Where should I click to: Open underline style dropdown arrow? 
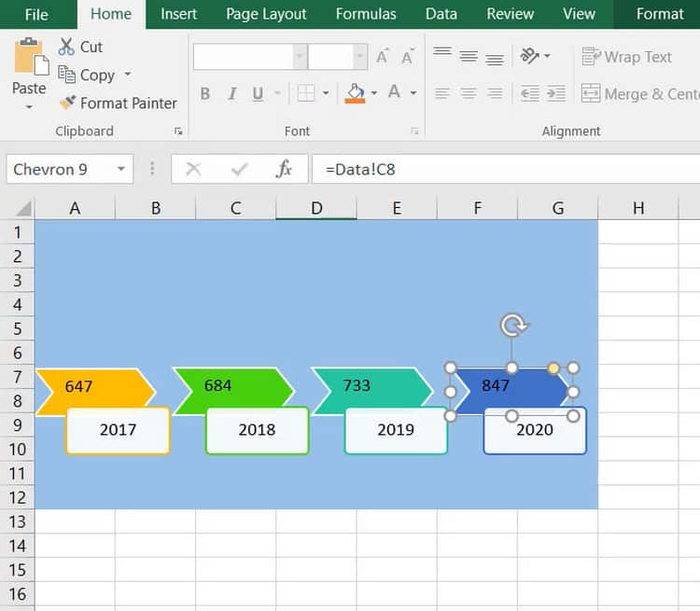[278, 93]
